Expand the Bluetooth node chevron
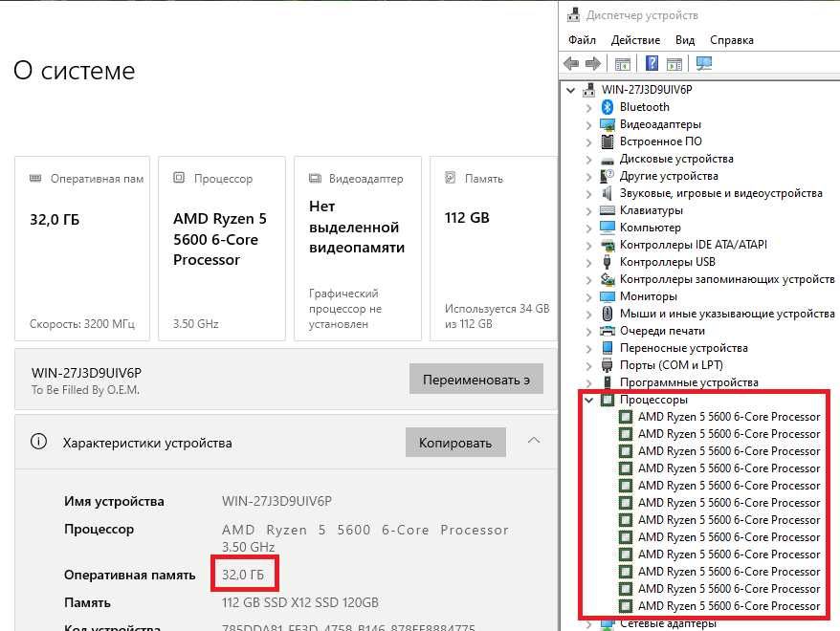Viewport: 840px width, 631px height. point(588,108)
